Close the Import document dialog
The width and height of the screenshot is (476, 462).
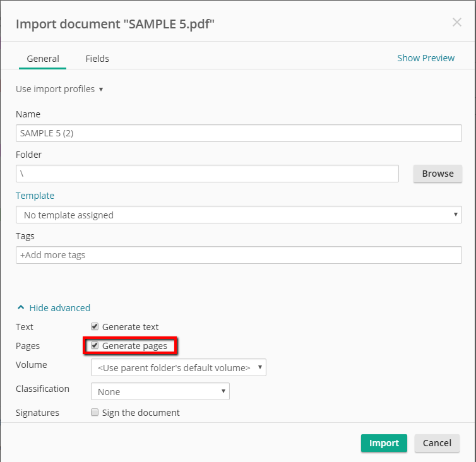pyautogui.click(x=457, y=23)
